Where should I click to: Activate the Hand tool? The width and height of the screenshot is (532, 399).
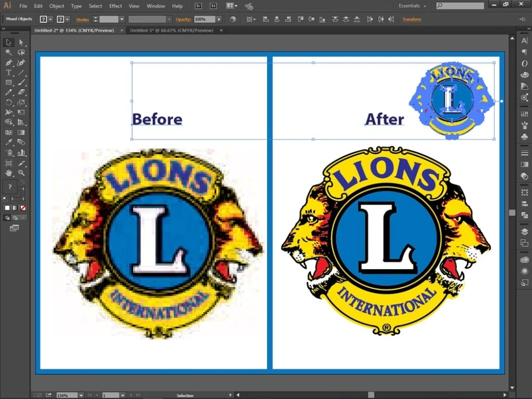(x=9, y=173)
